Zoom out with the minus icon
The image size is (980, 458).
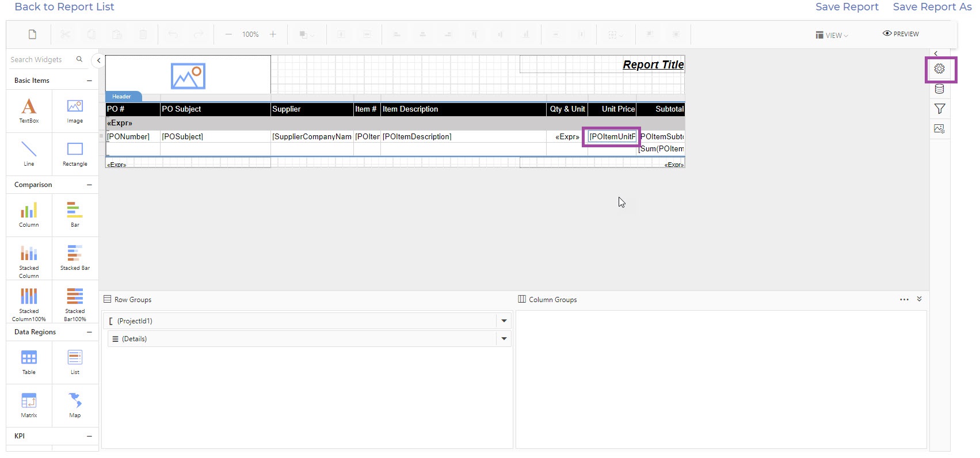pyautogui.click(x=228, y=35)
